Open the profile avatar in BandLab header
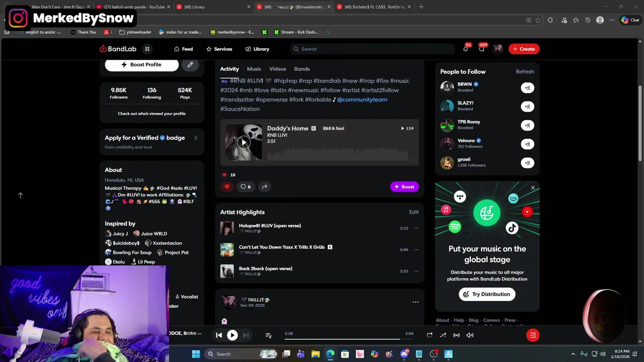 498,49
